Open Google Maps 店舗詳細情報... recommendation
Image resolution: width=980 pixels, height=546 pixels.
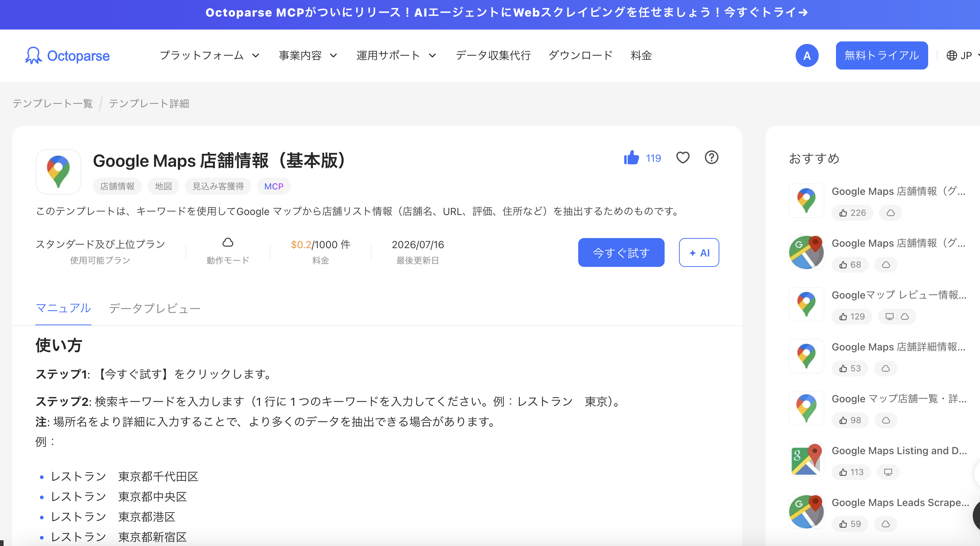tap(899, 347)
